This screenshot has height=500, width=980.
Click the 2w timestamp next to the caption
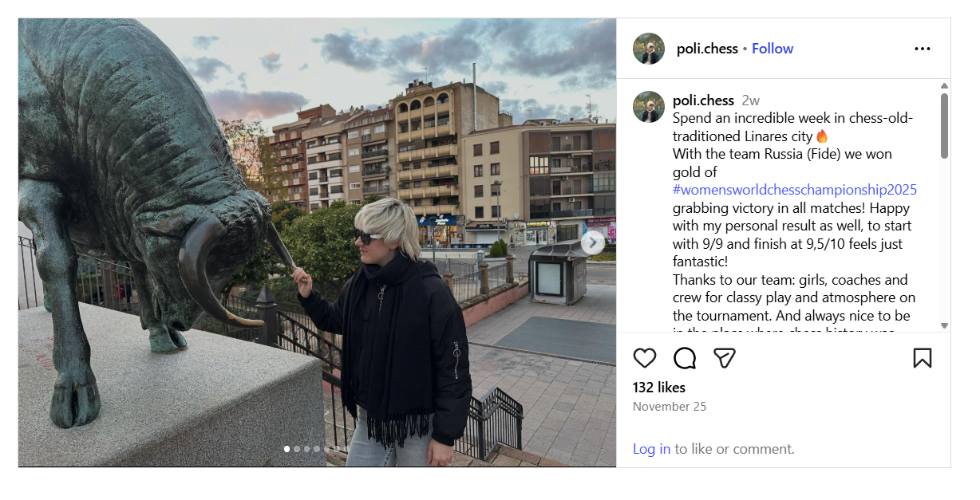click(x=750, y=100)
